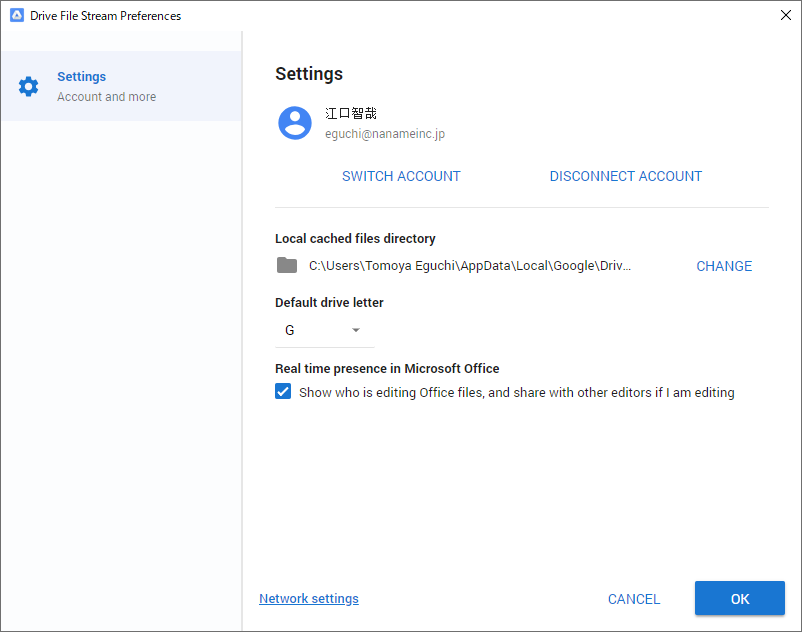
Task: Click the gray folder icon beside cache path
Action: (287, 265)
